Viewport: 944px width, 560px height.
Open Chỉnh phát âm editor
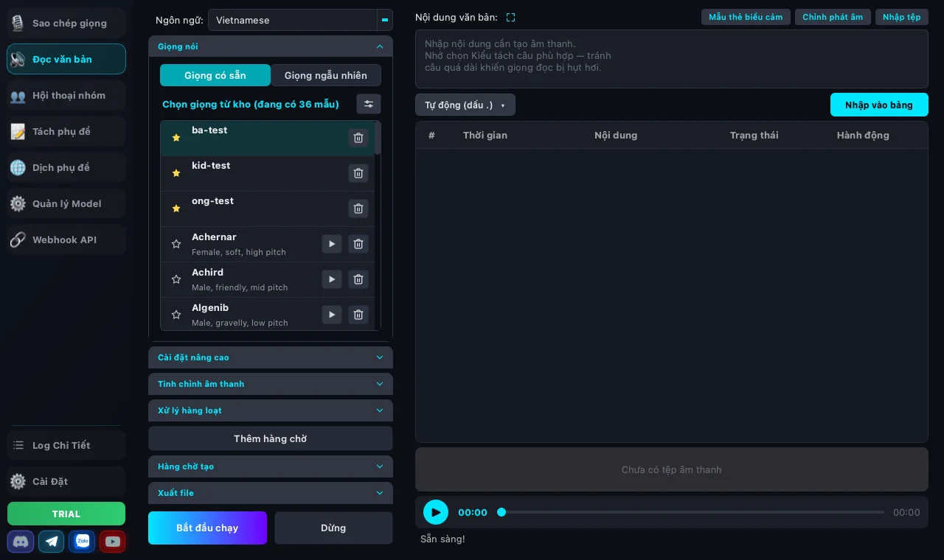833,17
